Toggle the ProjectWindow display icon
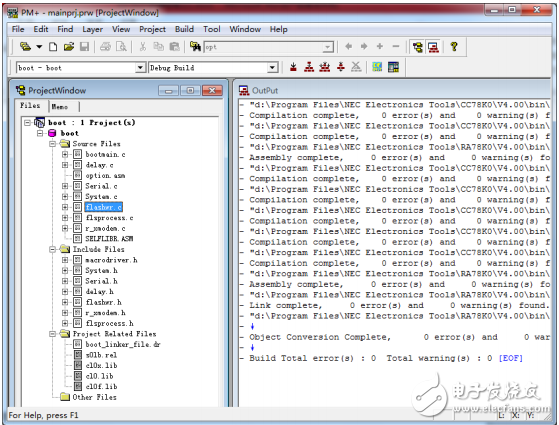Screen dimensions: 559x425 (x=418, y=47)
